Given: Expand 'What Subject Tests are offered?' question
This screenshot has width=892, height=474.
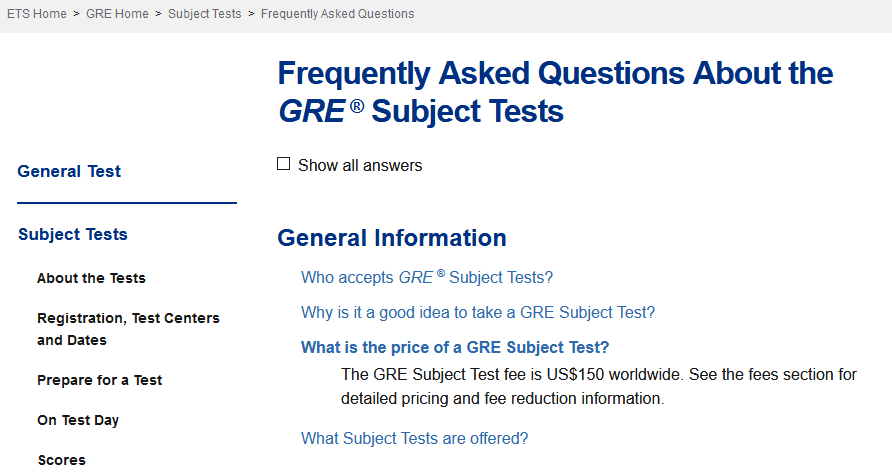Looking at the screenshot, I should tap(414, 437).
